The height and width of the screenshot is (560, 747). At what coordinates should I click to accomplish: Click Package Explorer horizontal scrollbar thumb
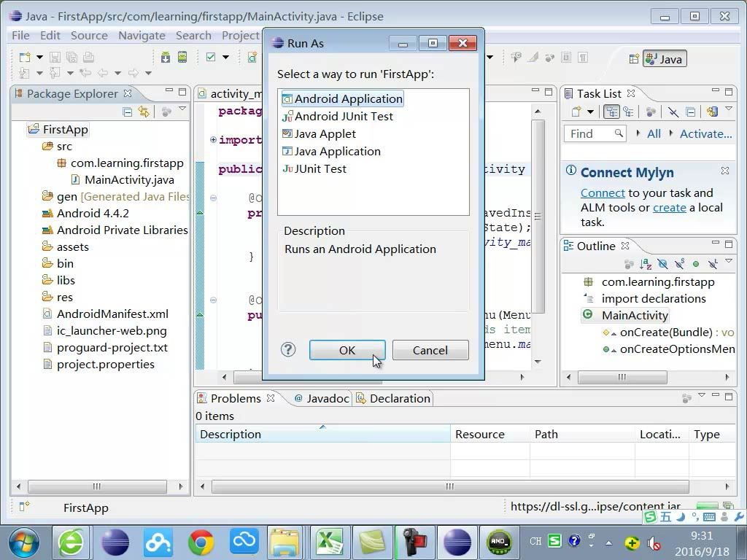coord(97,486)
